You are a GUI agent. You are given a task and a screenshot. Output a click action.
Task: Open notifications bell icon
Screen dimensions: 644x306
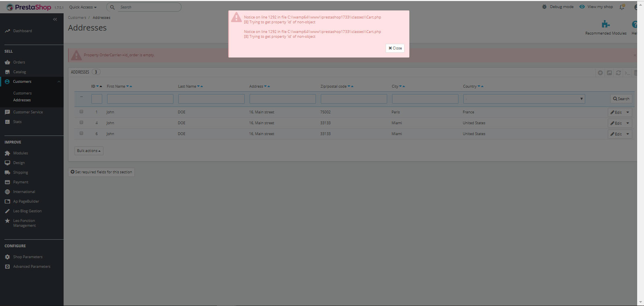point(622,7)
